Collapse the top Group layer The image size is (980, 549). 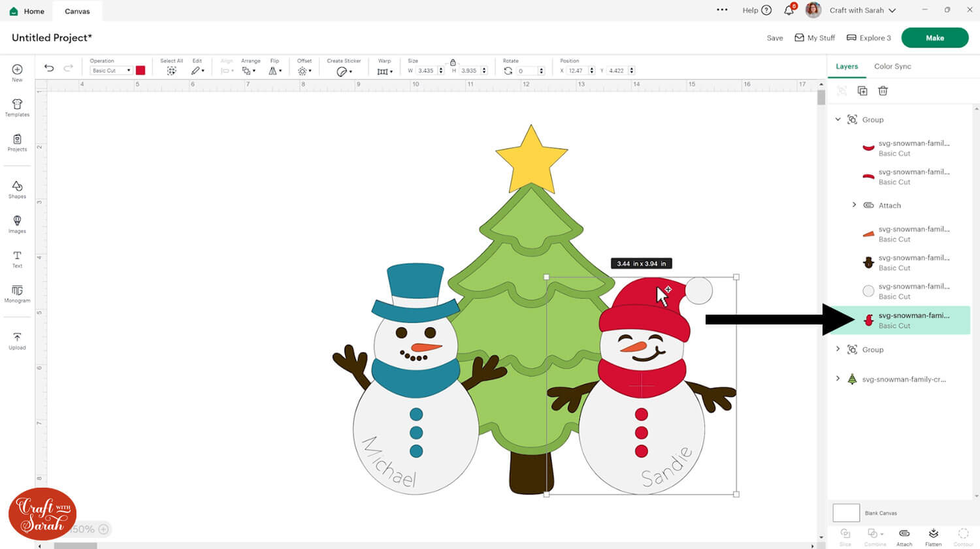click(x=838, y=119)
